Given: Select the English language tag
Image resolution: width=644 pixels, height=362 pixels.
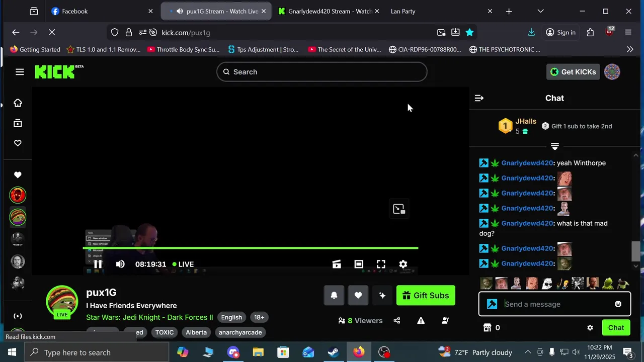Looking at the screenshot, I should 231,317.
